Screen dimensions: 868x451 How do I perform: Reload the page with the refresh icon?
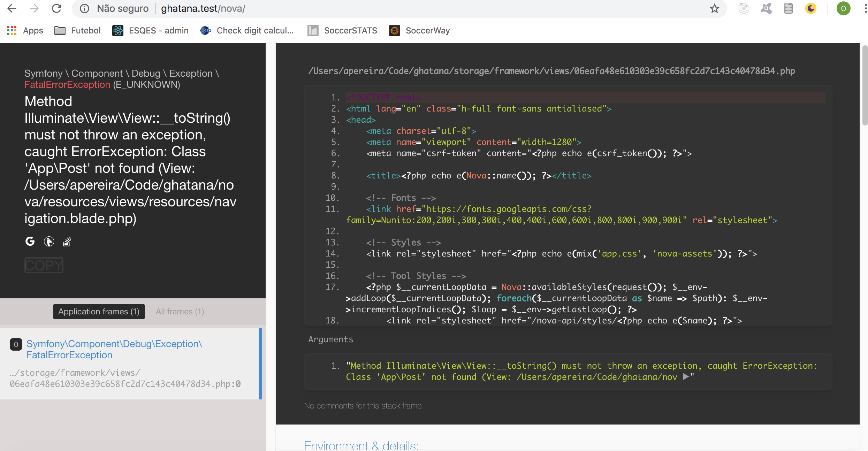[56, 8]
